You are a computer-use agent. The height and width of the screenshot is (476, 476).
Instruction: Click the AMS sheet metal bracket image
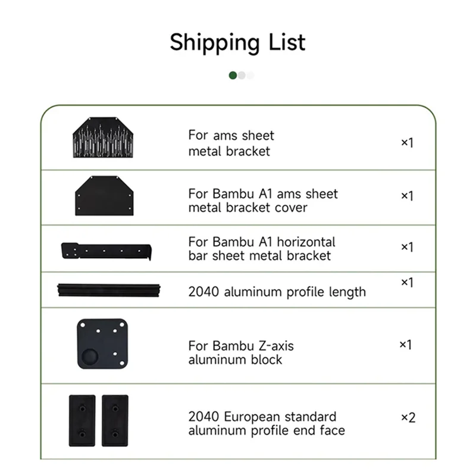[x=105, y=137]
